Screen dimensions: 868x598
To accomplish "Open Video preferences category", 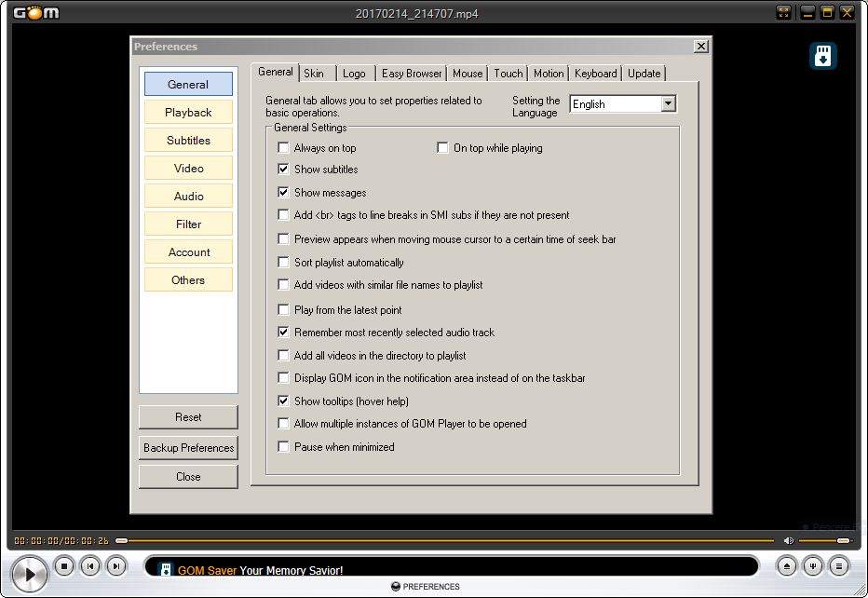I will point(188,169).
